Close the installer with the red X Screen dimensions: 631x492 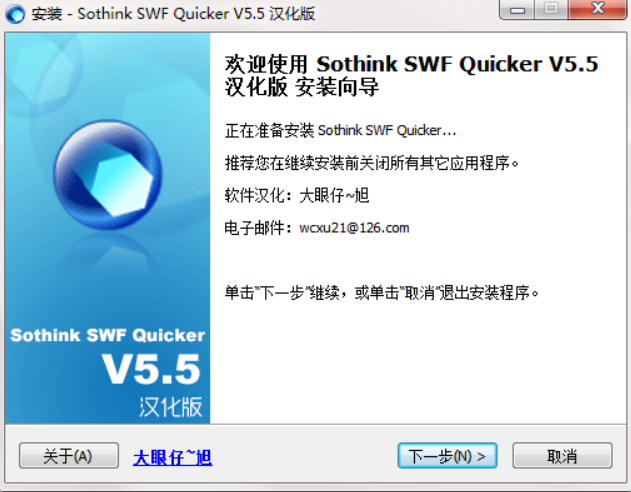598,9
